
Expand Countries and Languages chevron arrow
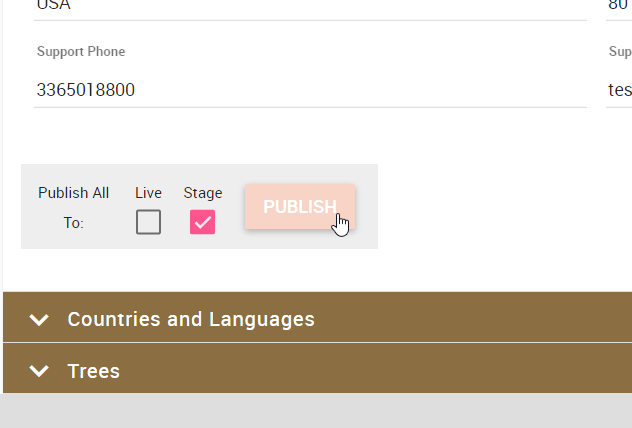[39, 320]
